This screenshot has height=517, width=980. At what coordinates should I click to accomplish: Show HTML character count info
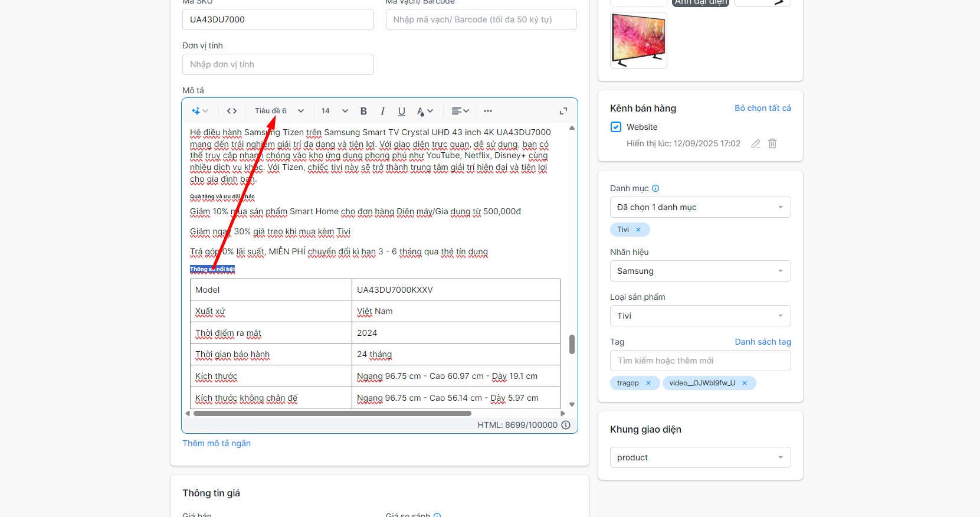(x=566, y=425)
